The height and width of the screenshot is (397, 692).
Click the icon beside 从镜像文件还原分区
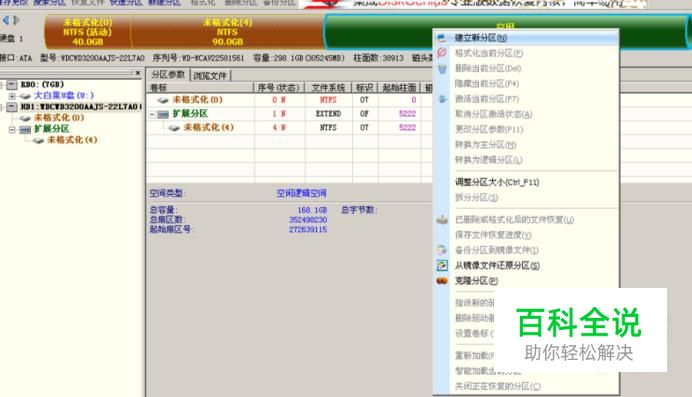pos(442,265)
